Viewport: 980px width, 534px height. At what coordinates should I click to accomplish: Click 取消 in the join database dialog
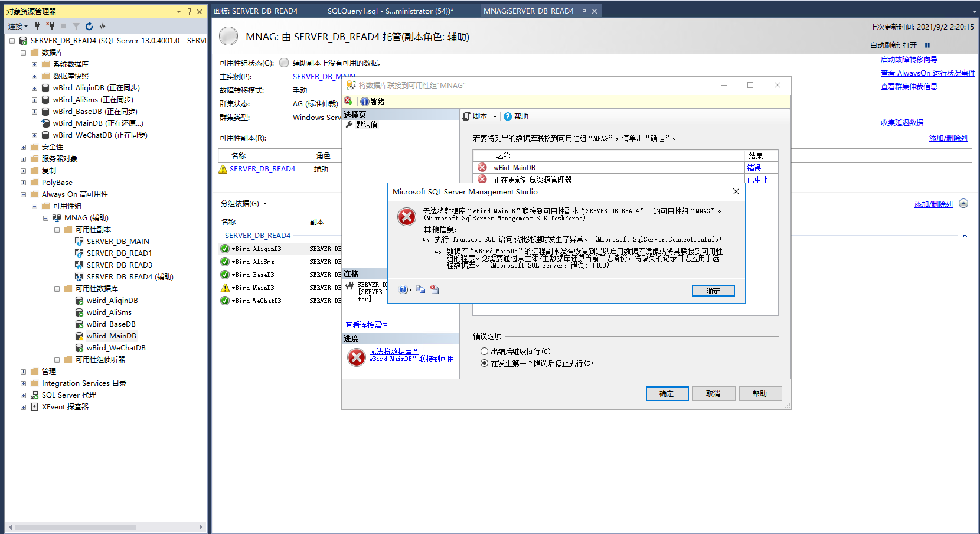pyautogui.click(x=714, y=394)
